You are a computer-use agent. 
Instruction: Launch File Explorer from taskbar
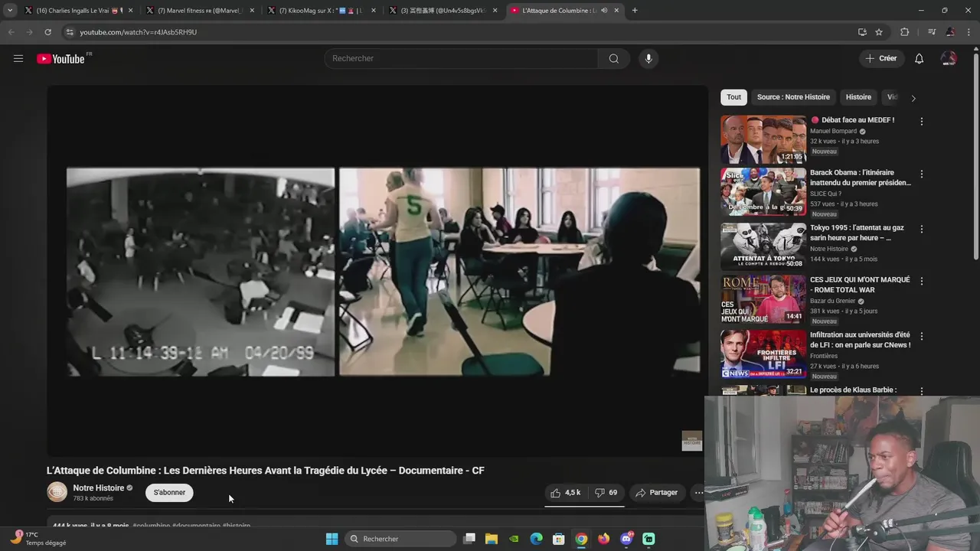(x=492, y=539)
